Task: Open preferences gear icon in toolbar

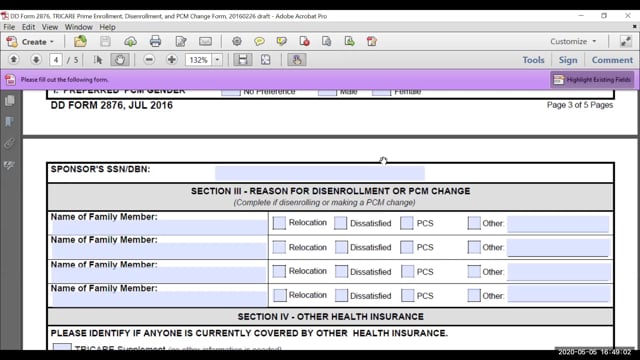Action: coord(237,41)
